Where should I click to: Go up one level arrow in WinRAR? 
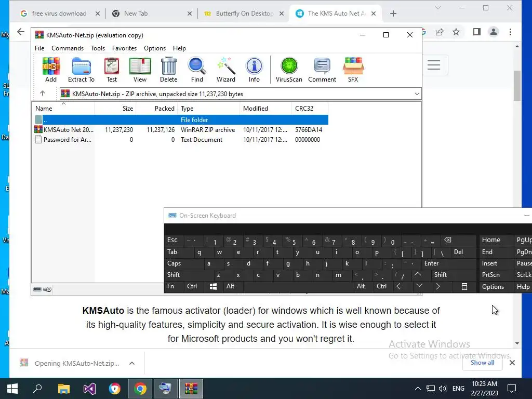43,94
